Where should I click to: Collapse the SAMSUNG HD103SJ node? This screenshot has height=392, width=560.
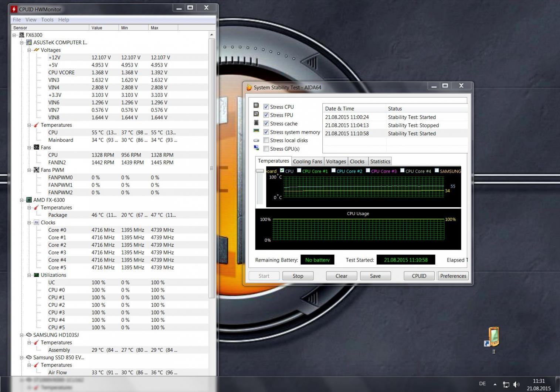pos(22,335)
